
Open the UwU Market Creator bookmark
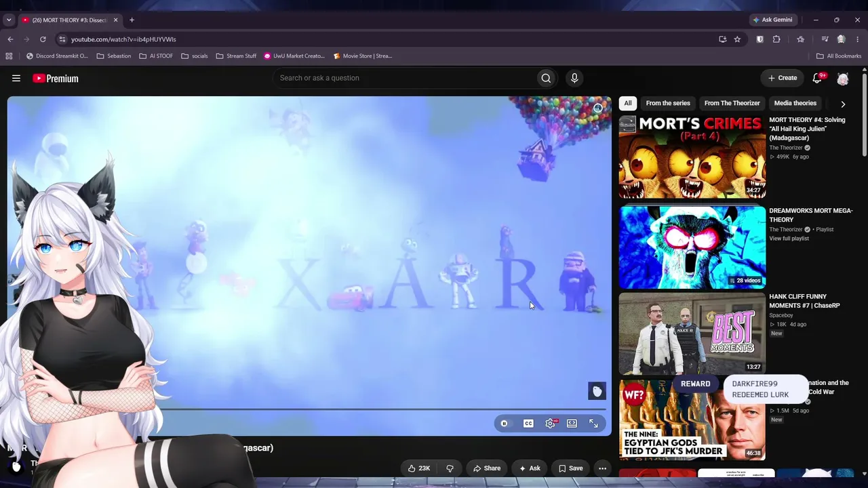pyautogui.click(x=294, y=56)
